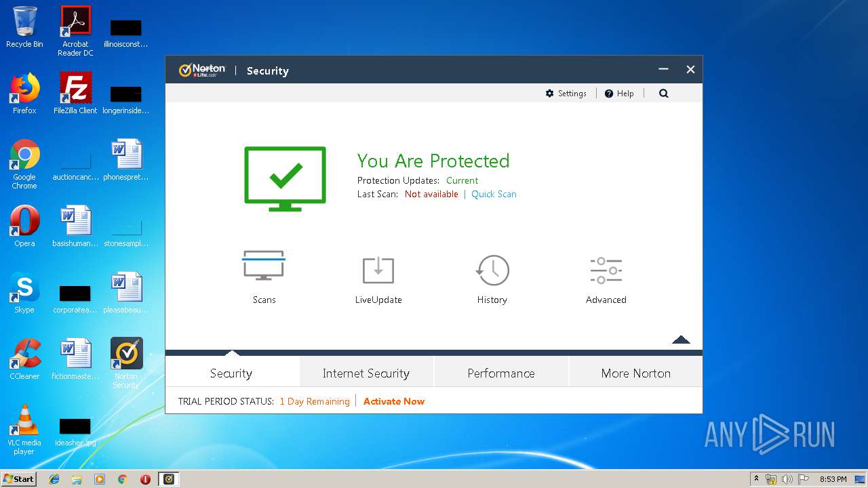
Task: Select the Recycle Bin desktop icon
Action: point(24,27)
